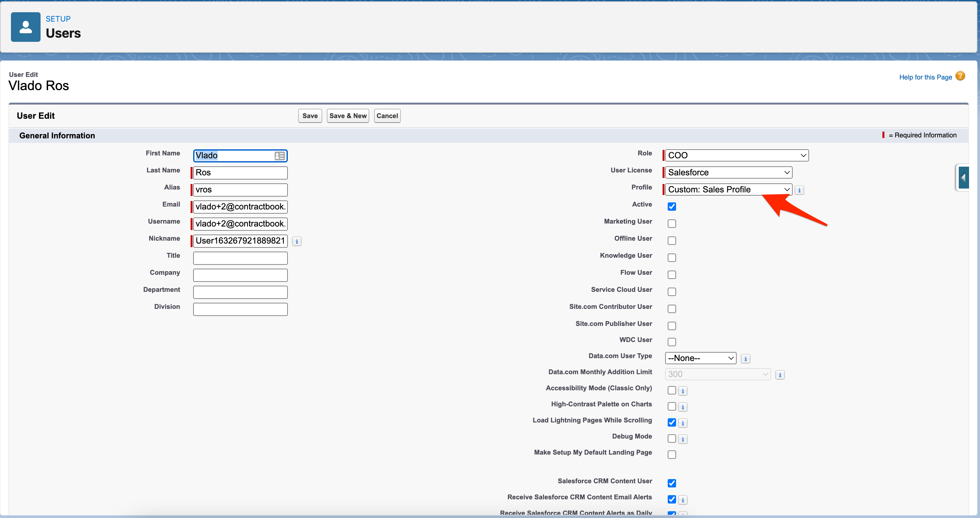The image size is (980, 518).
Task: Click the Users setup person icon
Action: click(x=25, y=27)
